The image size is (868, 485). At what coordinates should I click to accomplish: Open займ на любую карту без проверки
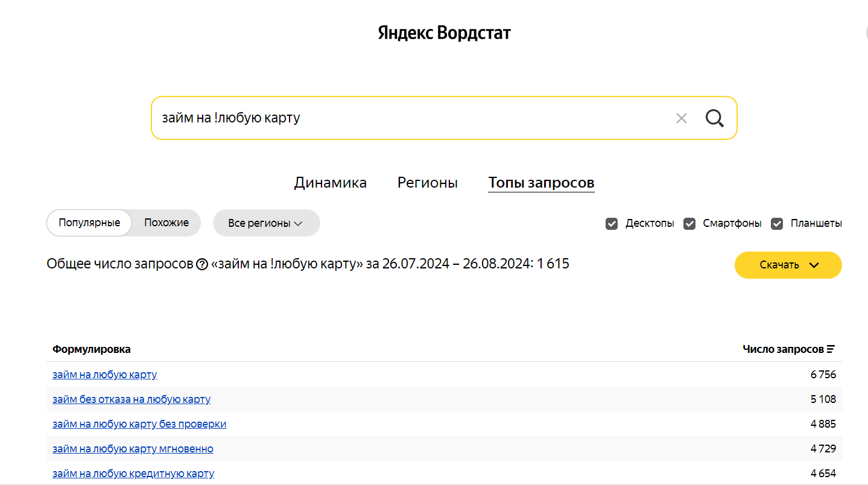coord(139,424)
